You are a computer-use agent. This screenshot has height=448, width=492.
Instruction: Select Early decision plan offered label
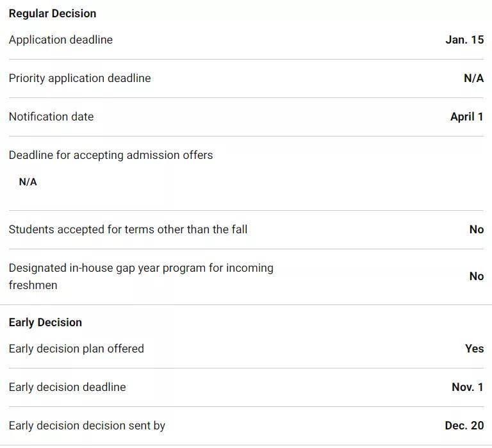coord(76,349)
